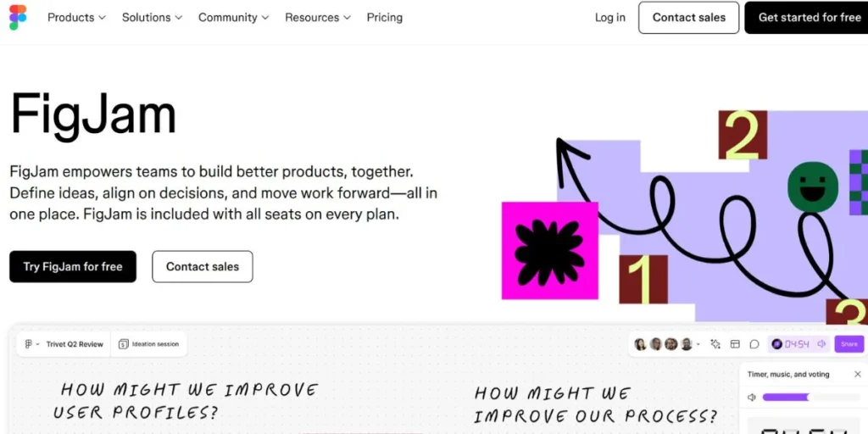Click the music disc icon beside timer
The height and width of the screenshot is (434, 868).
[777, 344]
